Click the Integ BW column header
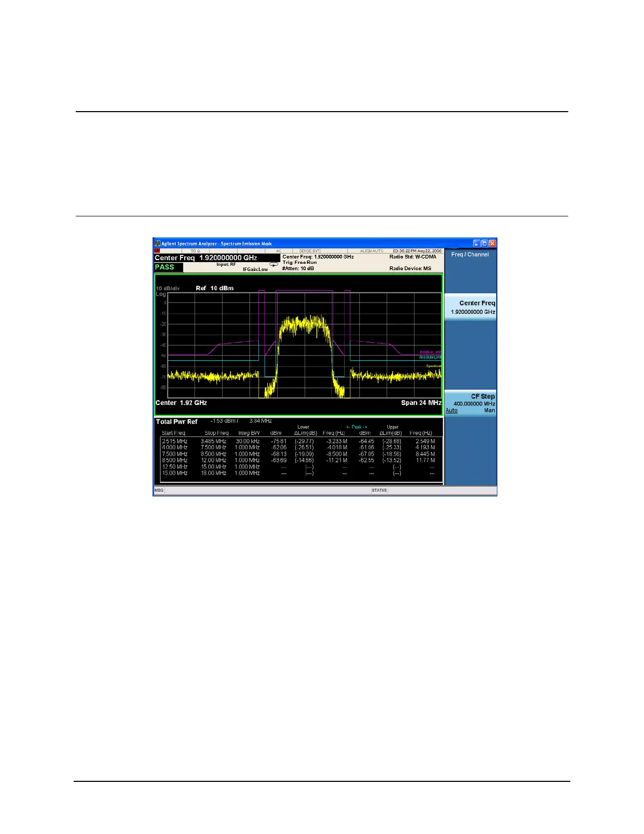 pos(249,433)
